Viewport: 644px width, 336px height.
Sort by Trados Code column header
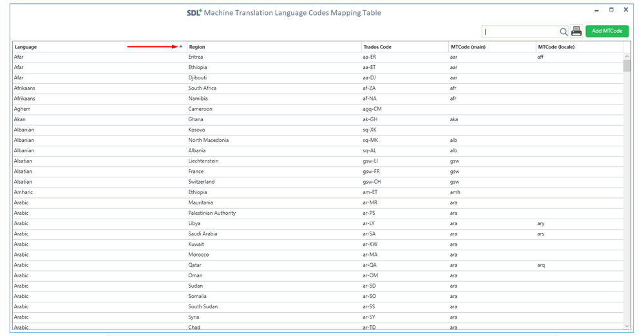405,47
